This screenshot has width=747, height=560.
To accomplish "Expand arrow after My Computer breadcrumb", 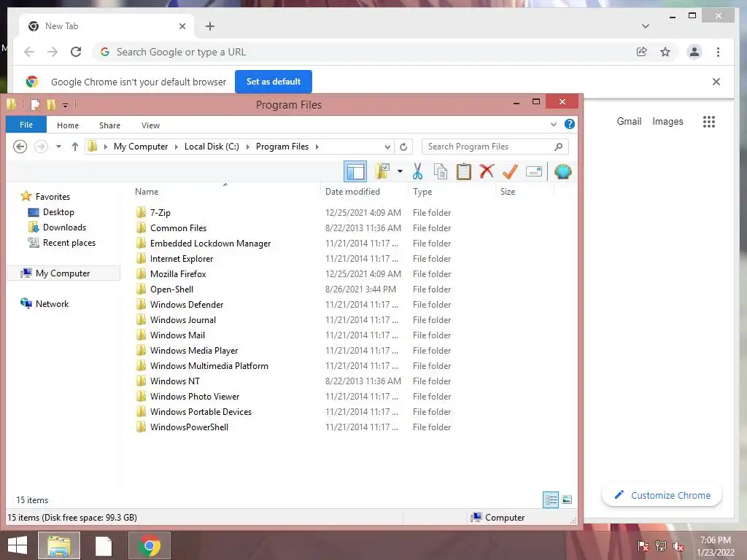I will pos(177,147).
